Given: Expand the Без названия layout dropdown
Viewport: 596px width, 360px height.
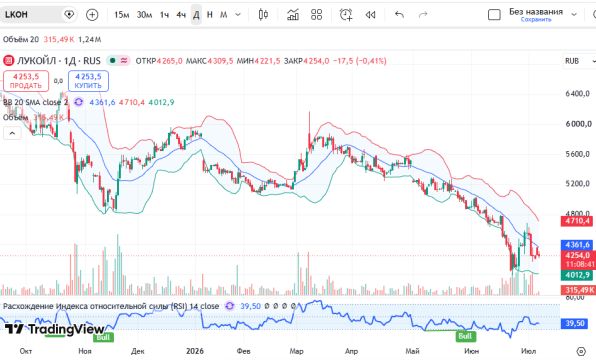Looking at the screenshot, I should [x=574, y=14].
